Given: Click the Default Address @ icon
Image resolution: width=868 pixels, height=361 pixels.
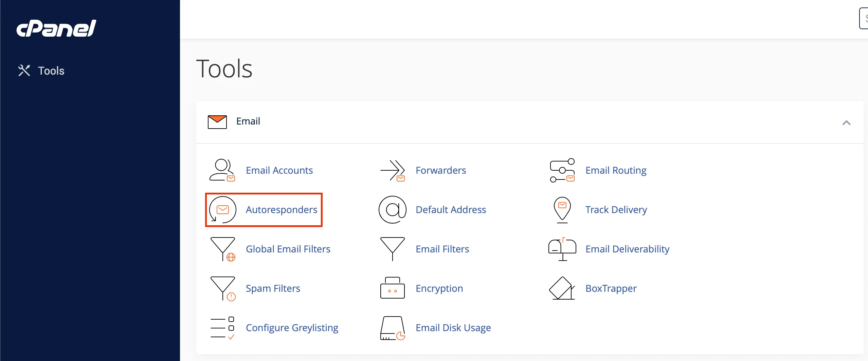Looking at the screenshot, I should click(393, 210).
